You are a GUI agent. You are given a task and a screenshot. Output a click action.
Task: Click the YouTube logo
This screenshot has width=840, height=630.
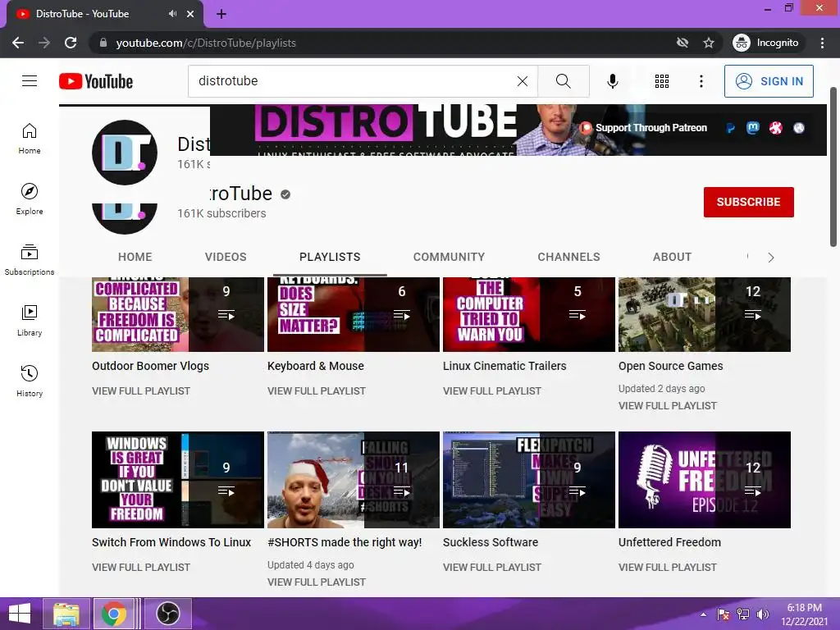click(96, 81)
